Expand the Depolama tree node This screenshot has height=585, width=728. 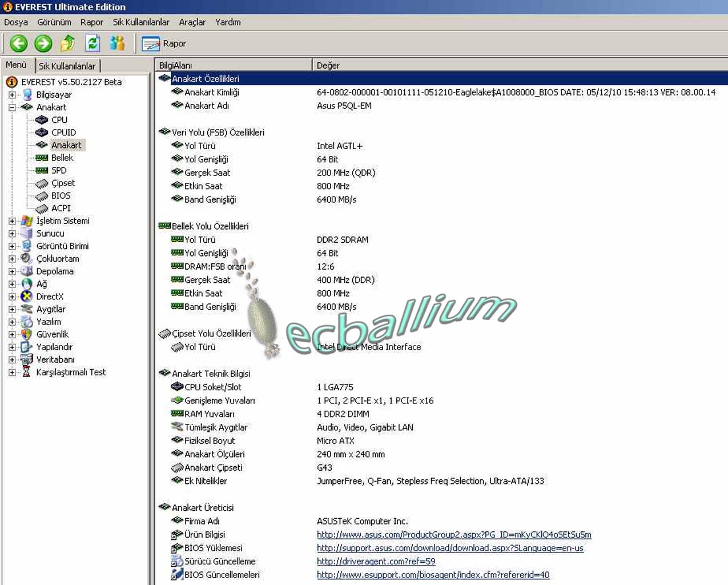(x=12, y=271)
